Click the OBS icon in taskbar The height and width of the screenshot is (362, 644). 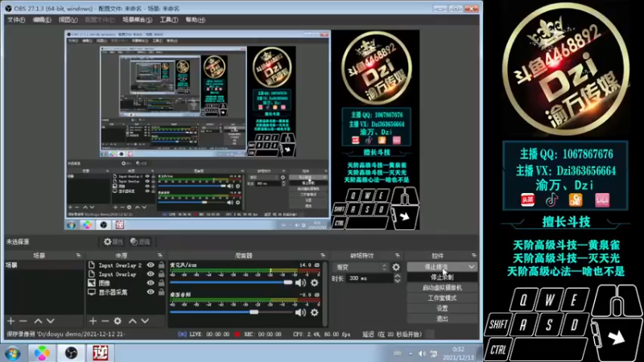tap(71, 353)
